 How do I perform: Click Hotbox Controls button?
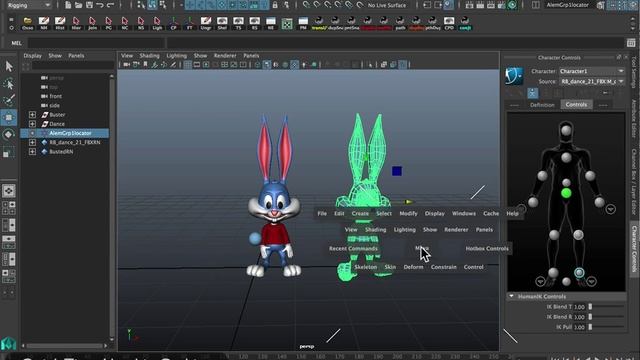point(487,248)
